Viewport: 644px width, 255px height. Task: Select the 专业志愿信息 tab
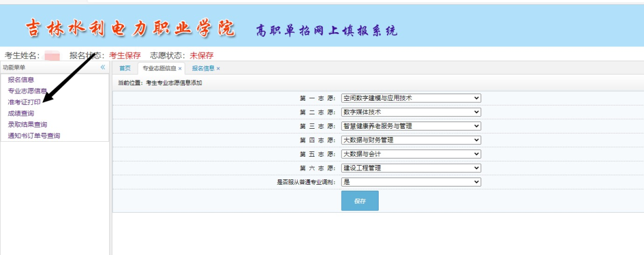159,69
